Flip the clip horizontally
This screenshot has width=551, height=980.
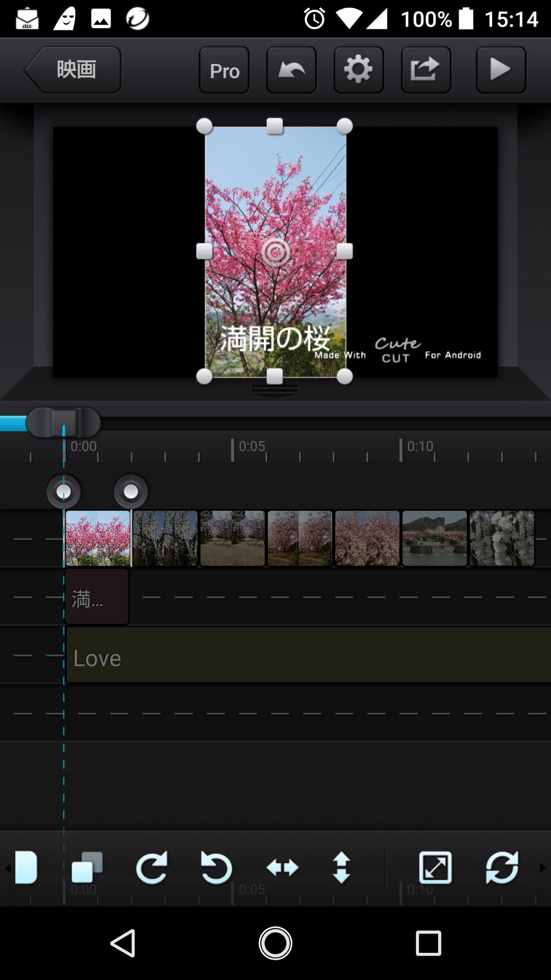pos(282,868)
